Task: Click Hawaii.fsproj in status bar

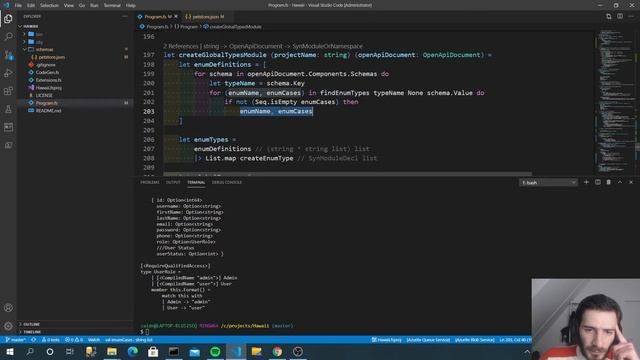Action: click(387, 340)
